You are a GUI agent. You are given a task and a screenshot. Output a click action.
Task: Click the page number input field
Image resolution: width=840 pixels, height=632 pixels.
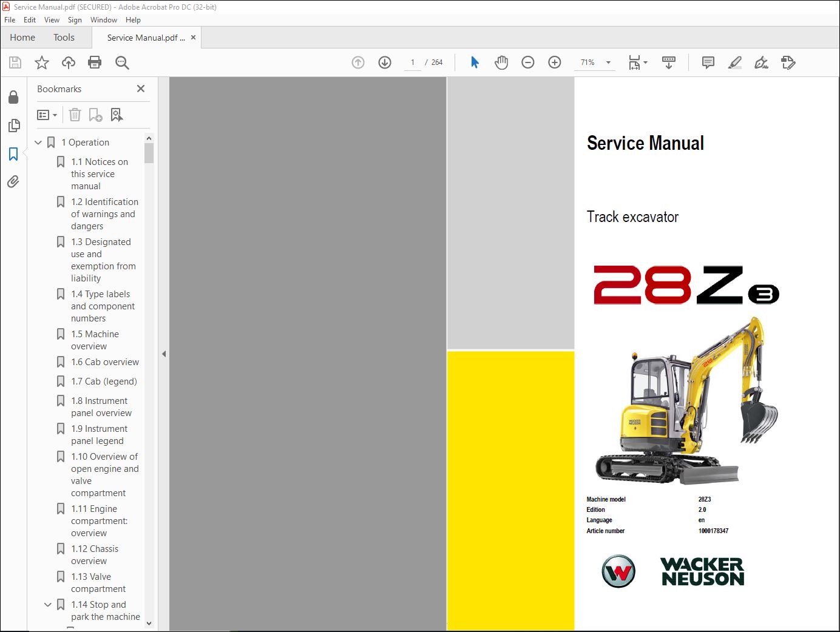coord(413,62)
